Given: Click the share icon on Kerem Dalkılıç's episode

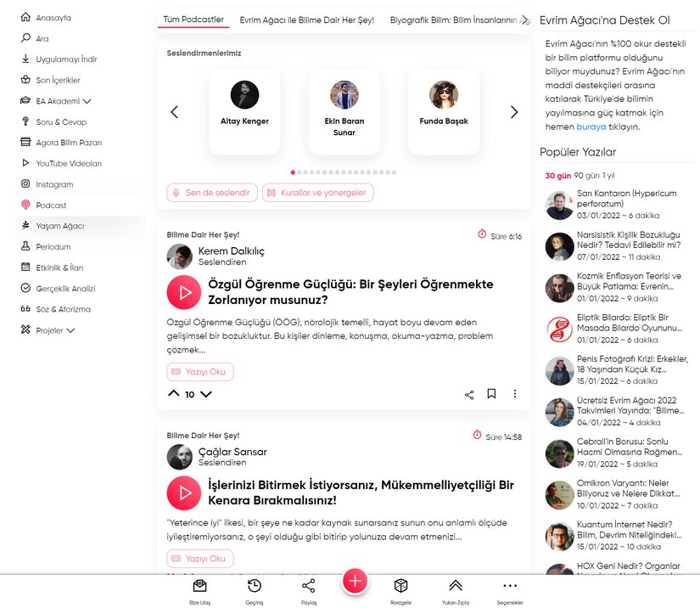Looking at the screenshot, I should tap(469, 395).
